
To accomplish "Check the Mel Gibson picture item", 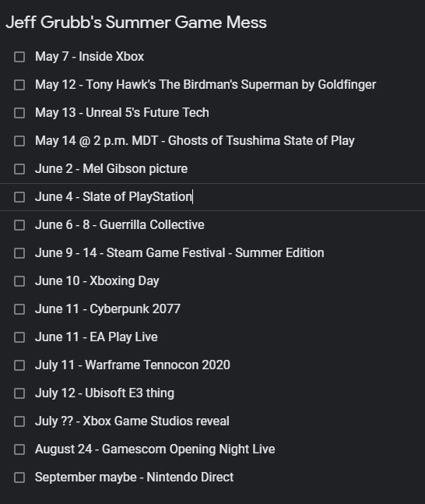I will (x=19, y=169).
